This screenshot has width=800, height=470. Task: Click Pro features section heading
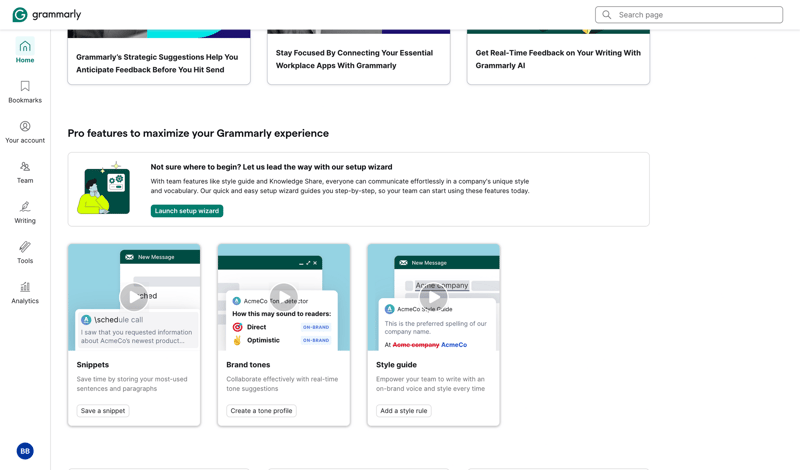198,133
